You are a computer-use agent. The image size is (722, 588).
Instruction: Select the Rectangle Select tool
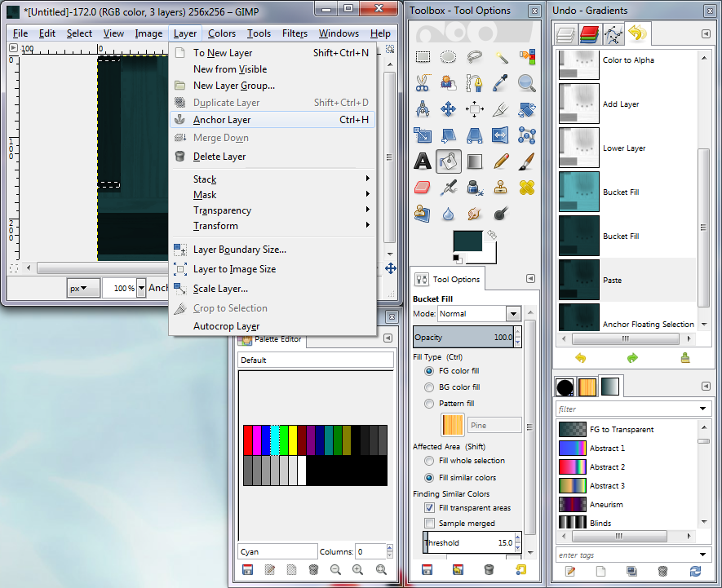[x=423, y=57]
